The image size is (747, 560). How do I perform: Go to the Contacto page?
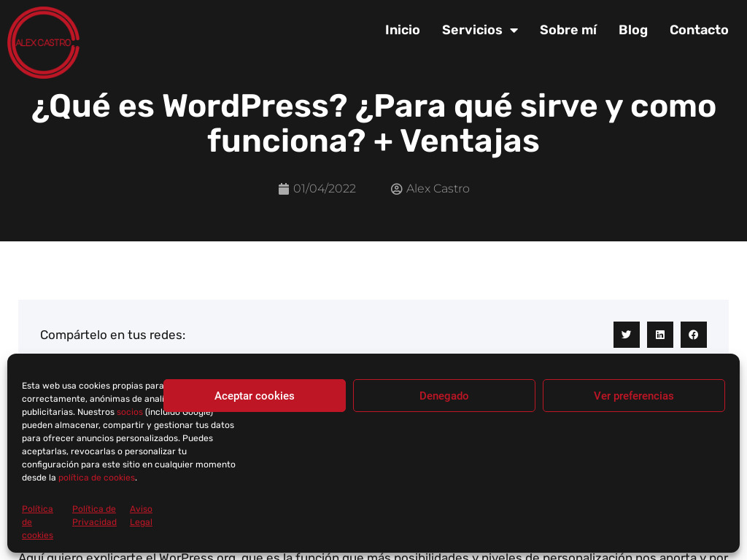tap(698, 30)
